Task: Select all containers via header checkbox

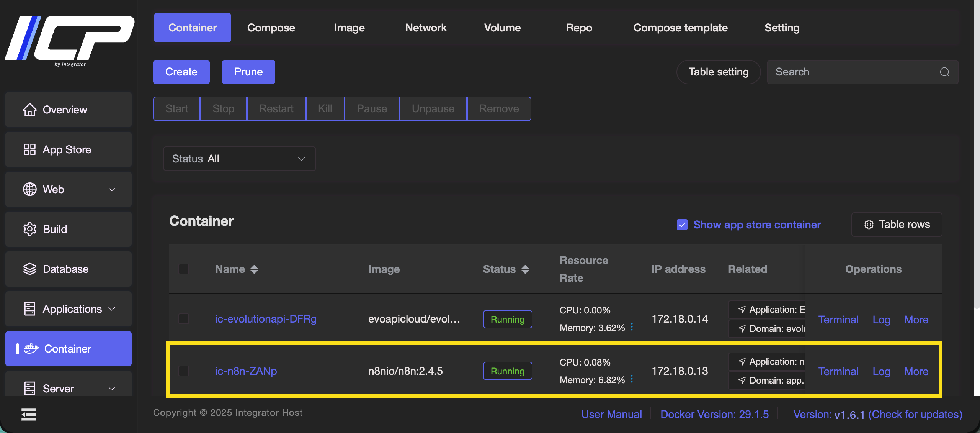Action: tap(184, 269)
